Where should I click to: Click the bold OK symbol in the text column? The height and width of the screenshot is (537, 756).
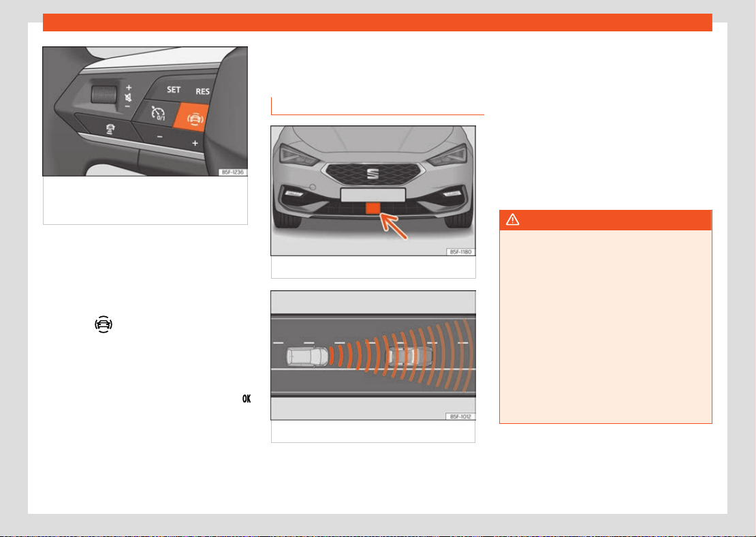[x=247, y=399]
